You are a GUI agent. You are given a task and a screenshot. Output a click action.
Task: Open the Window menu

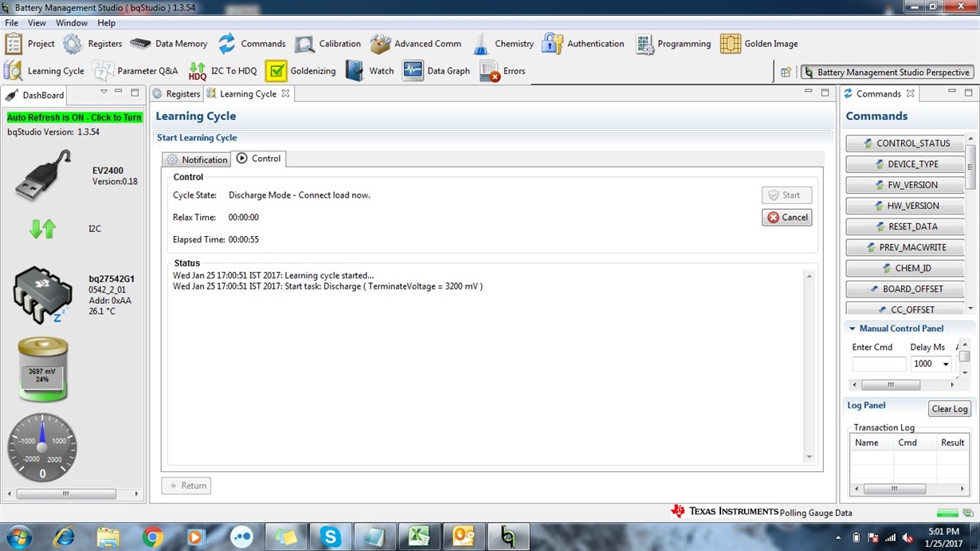click(72, 23)
